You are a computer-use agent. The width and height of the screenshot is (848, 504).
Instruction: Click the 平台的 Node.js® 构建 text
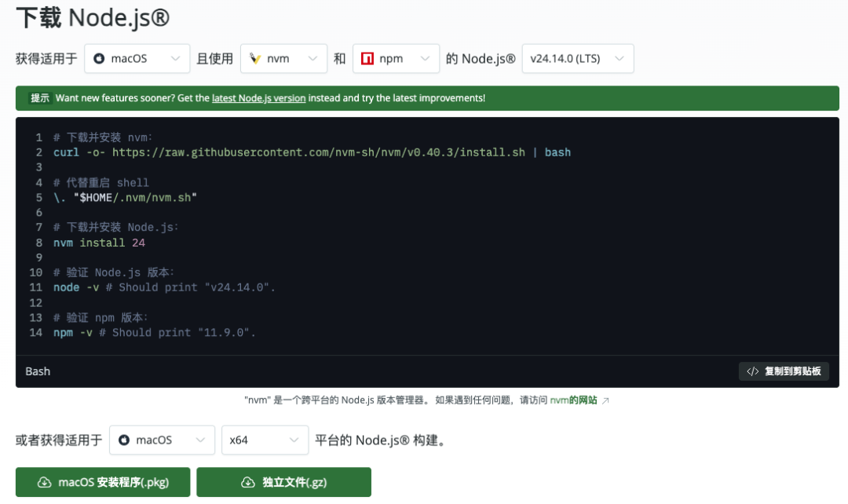point(382,440)
